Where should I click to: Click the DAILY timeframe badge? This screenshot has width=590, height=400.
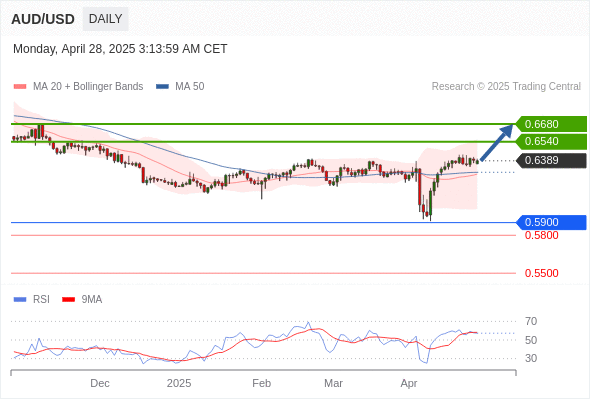point(105,19)
